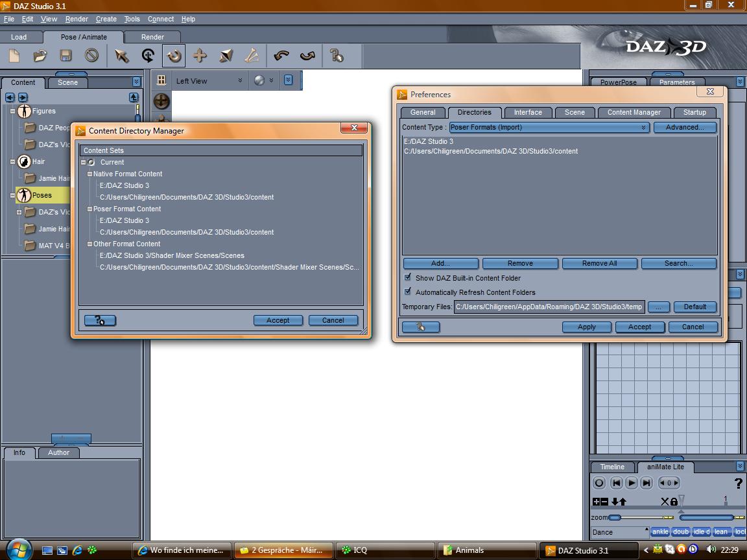Play the animation in aniMate Lite
The image size is (747, 560).
(631, 483)
